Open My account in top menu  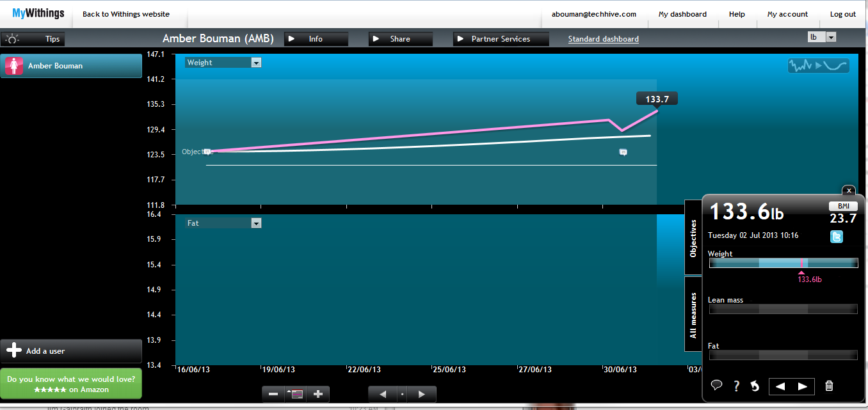pos(787,14)
